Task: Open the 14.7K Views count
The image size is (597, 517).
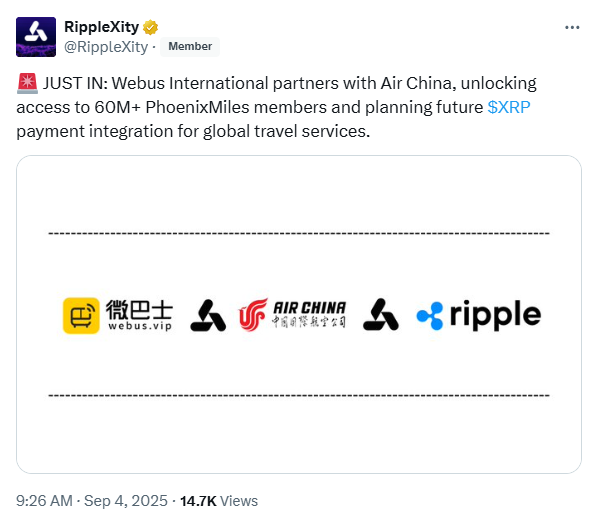Action: (219, 501)
